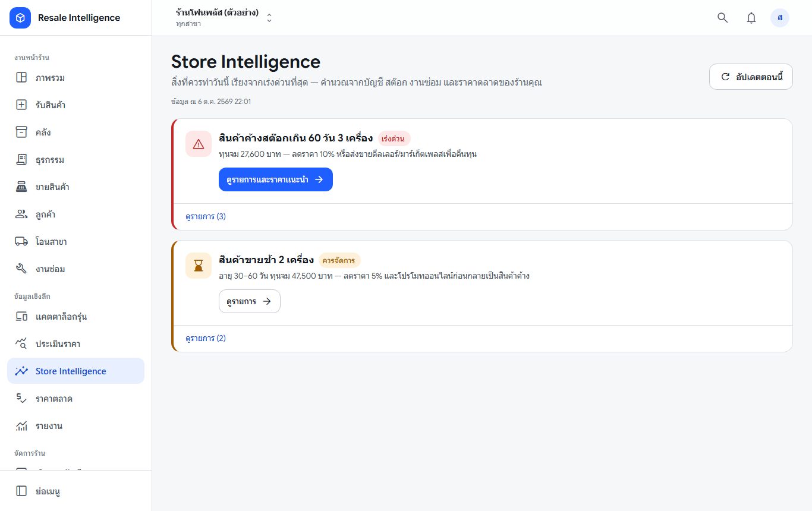Click ประเมินราคา chart-search icon
Viewport: 812px width, 511px height.
(21, 344)
